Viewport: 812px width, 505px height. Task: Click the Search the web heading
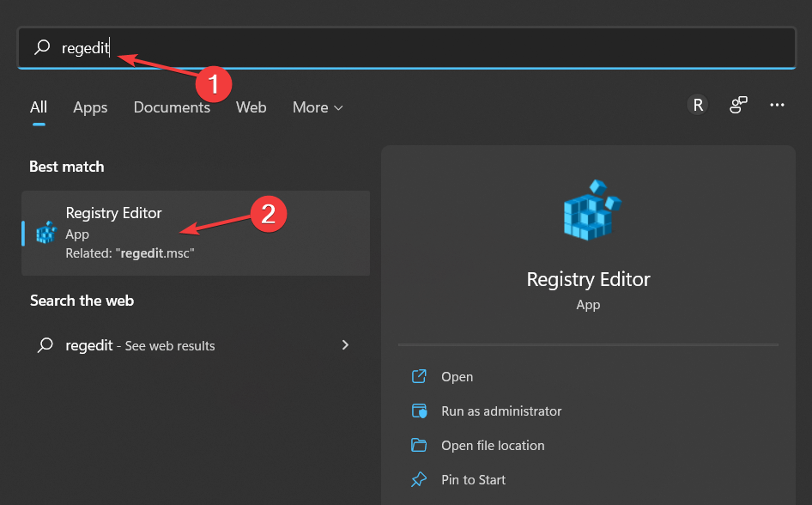click(x=82, y=301)
